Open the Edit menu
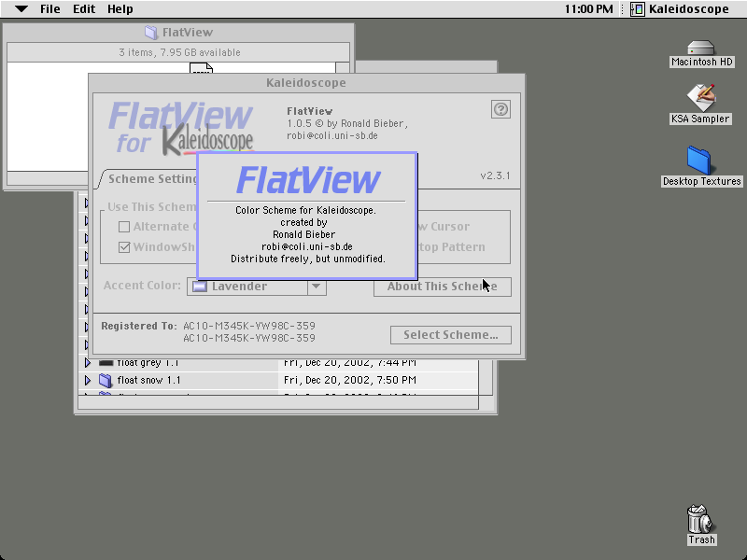 click(x=84, y=9)
